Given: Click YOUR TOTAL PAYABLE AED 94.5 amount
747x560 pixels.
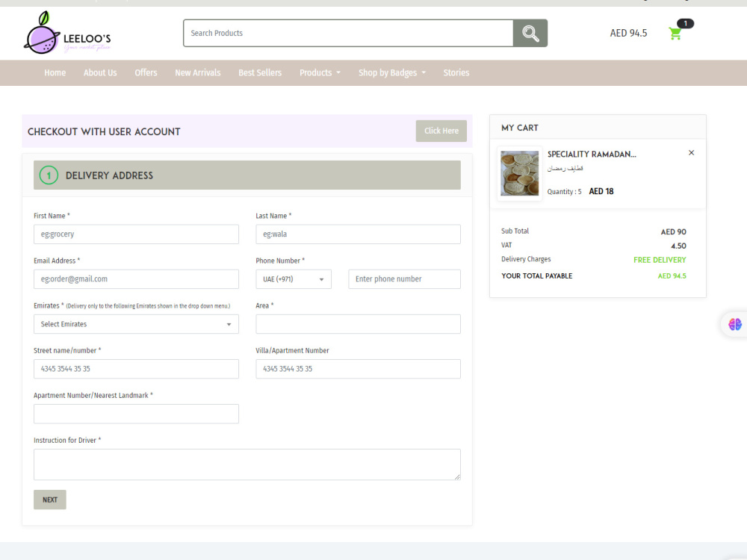Looking at the screenshot, I should pos(672,276).
